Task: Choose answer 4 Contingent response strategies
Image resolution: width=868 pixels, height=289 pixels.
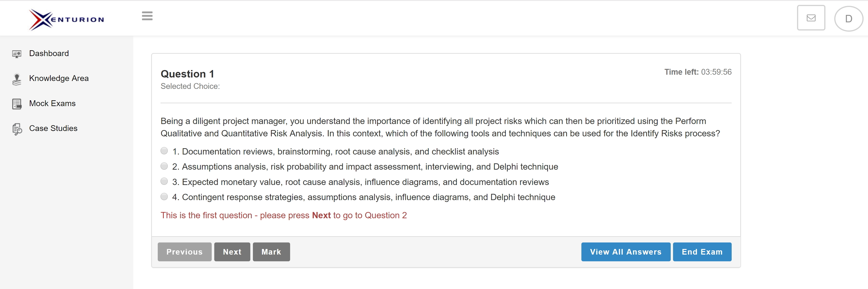Action: [x=164, y=196]
